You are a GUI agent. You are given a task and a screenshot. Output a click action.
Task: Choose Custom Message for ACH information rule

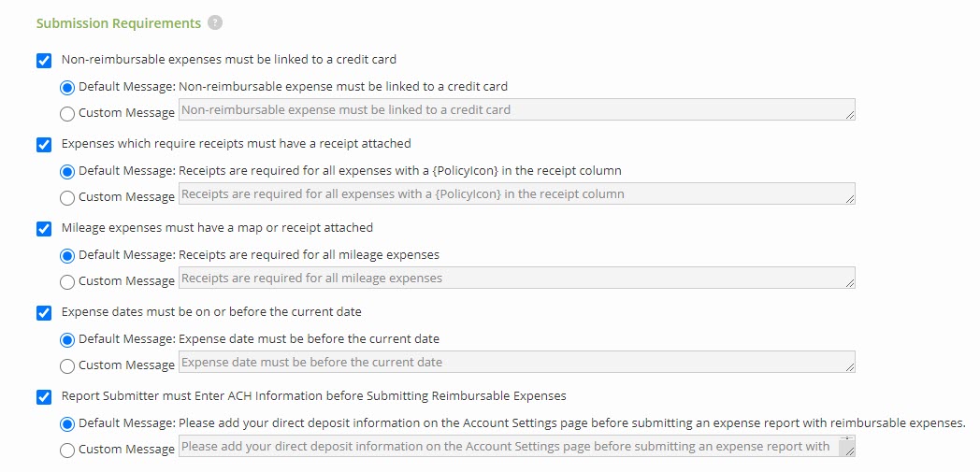(x=67, y=451)
